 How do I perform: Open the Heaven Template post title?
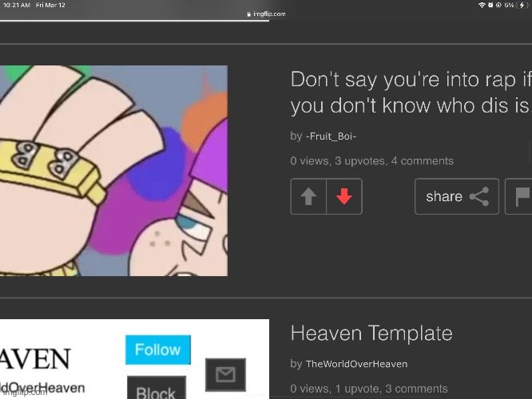click(x=371, y=334)
